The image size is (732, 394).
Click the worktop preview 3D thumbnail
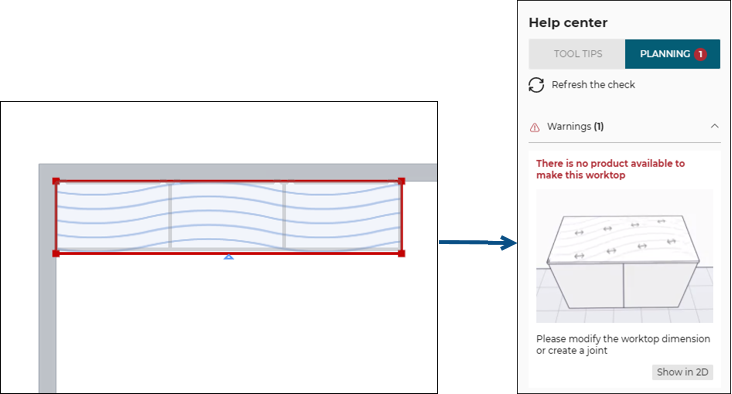tap(624, 256)
